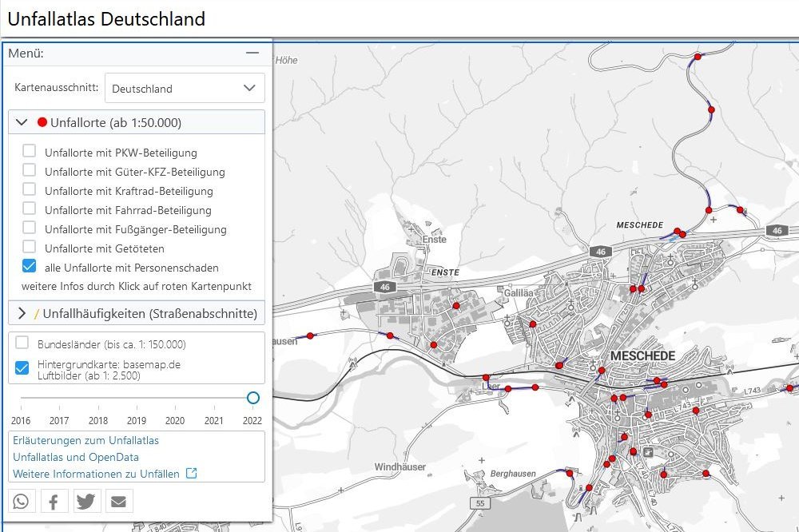Click red accident point near Galiläa
The width and height of the screenshot is (799, 532).
pyautogui.click(x=533, y=324)
